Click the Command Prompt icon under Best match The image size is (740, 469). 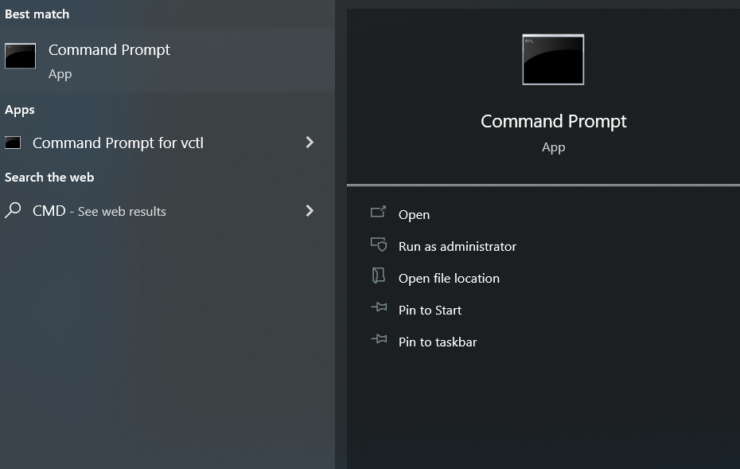[20, 56]
